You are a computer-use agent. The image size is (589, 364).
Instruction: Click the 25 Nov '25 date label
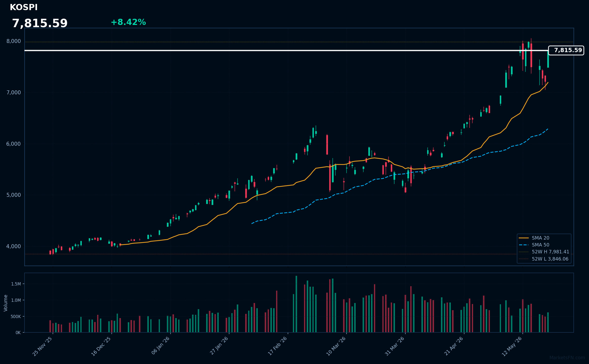coord(43,346)
